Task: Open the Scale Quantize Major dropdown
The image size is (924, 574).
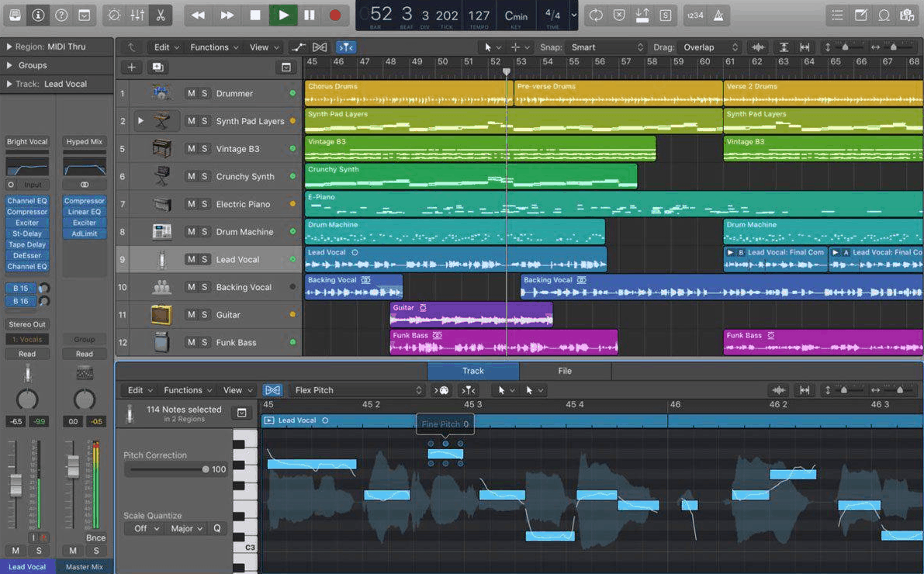Action: 186,528
